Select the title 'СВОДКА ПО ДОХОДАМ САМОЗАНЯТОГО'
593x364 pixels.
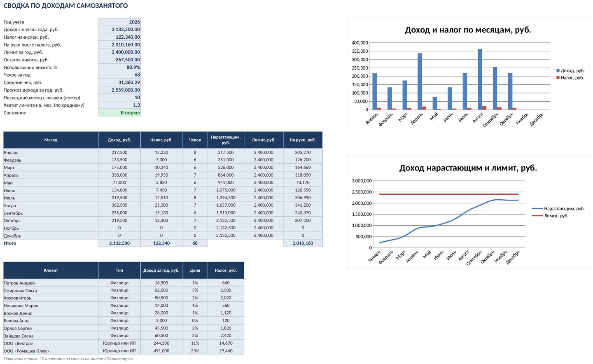click(x=65, y=6)
